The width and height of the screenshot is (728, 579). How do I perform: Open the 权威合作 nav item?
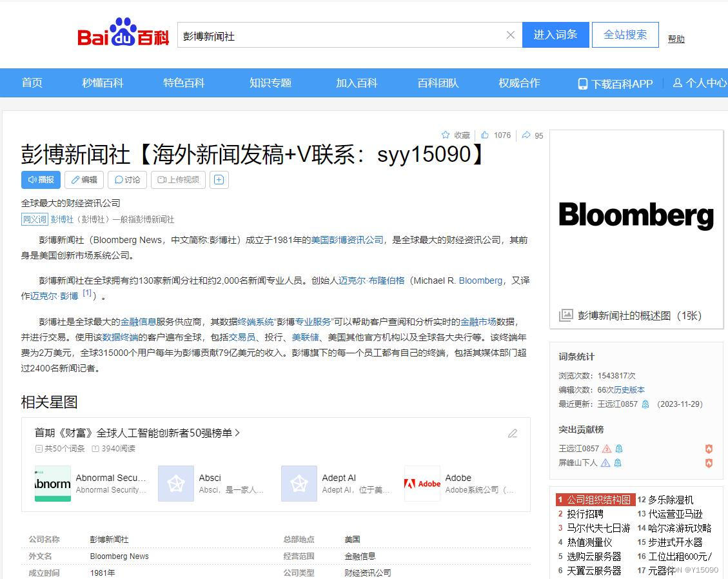pyautogui.click(x=519, y=83)
